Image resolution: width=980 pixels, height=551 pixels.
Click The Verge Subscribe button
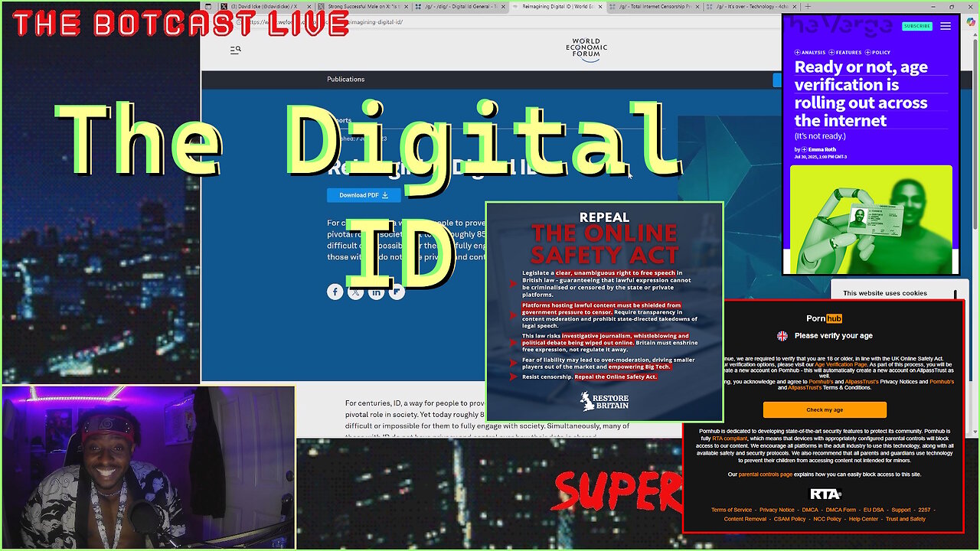point(916,26)
